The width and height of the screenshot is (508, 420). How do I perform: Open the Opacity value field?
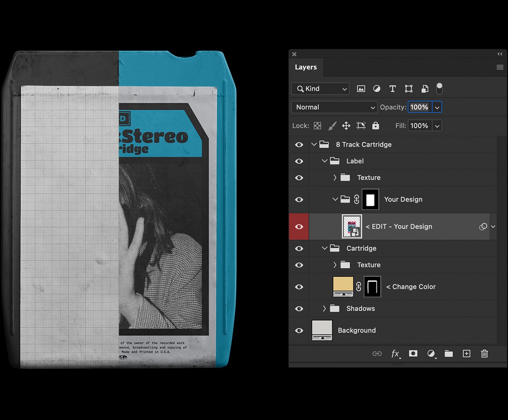(x=419, y=107)
